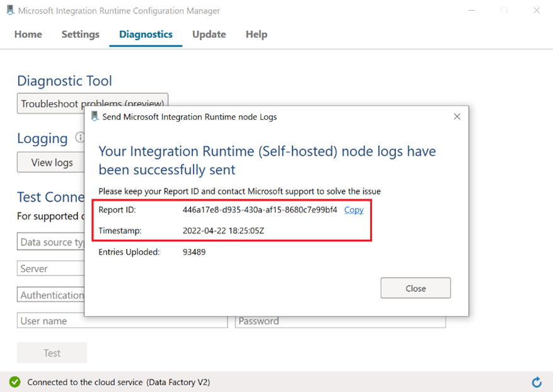Go to the Update tab
Image resolution: width=553 pixels, height=392 pixels.
(209, 34)
